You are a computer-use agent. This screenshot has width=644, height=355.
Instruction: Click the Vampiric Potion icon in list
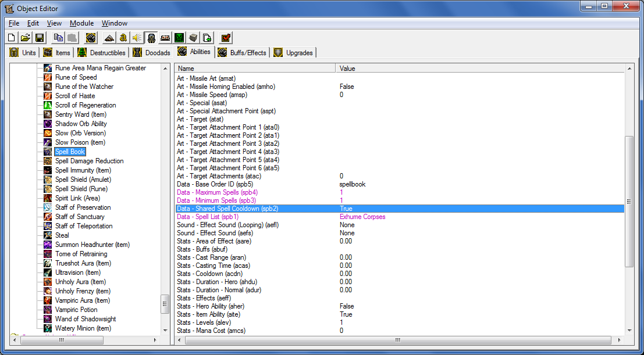[48, 310]
